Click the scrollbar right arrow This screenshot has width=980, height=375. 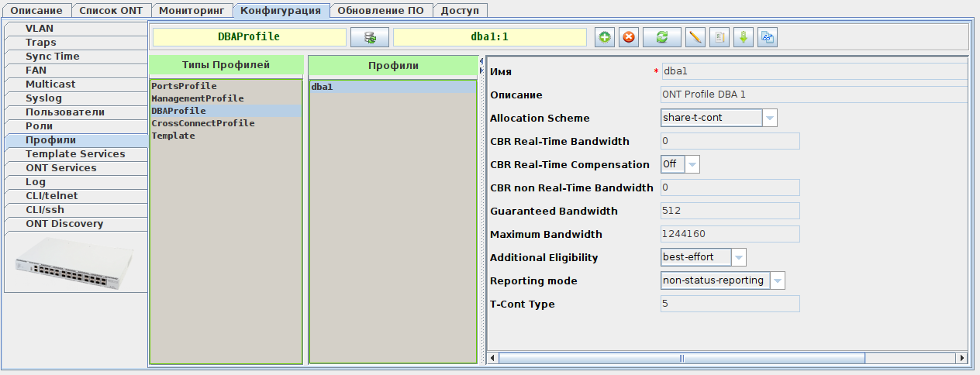coord(962,358)
